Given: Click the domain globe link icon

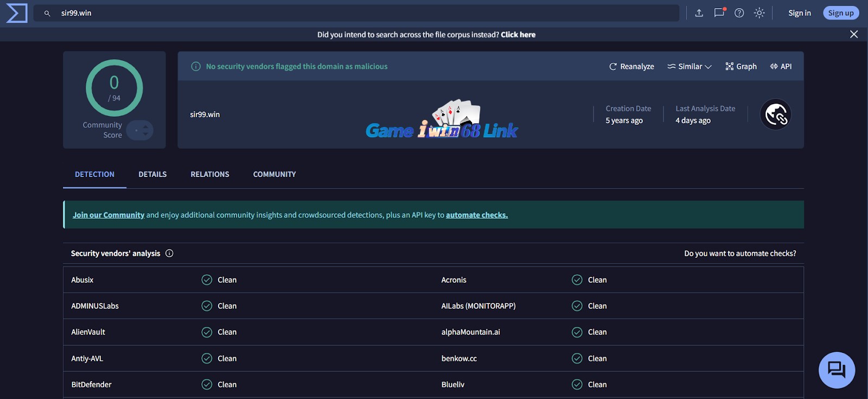Looking at the screenshot, I should pos(776,115).
